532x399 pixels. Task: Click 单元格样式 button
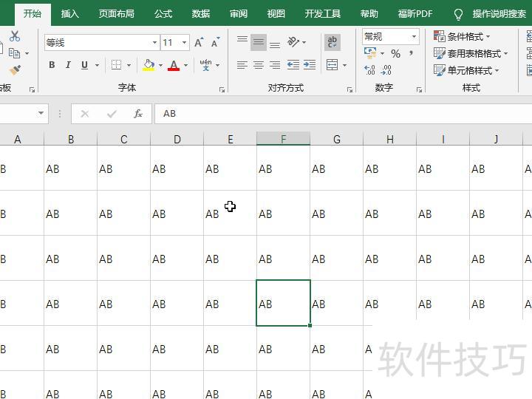466,70
